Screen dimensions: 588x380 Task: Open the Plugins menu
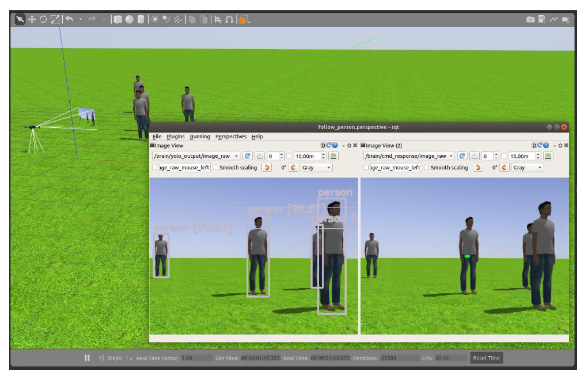pyautogui.click(x=175, y=137)
